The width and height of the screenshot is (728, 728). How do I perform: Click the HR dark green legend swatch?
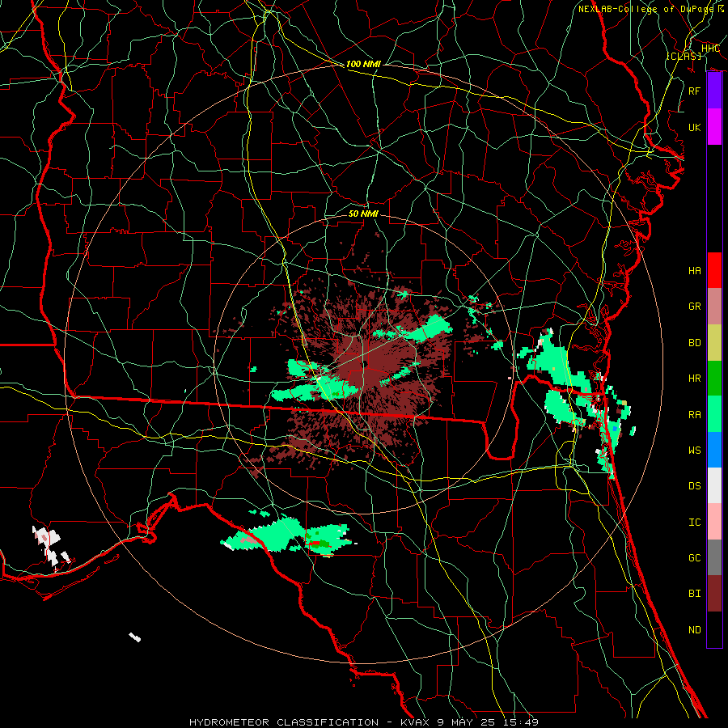pyautogui.click(x=714, y=379)
